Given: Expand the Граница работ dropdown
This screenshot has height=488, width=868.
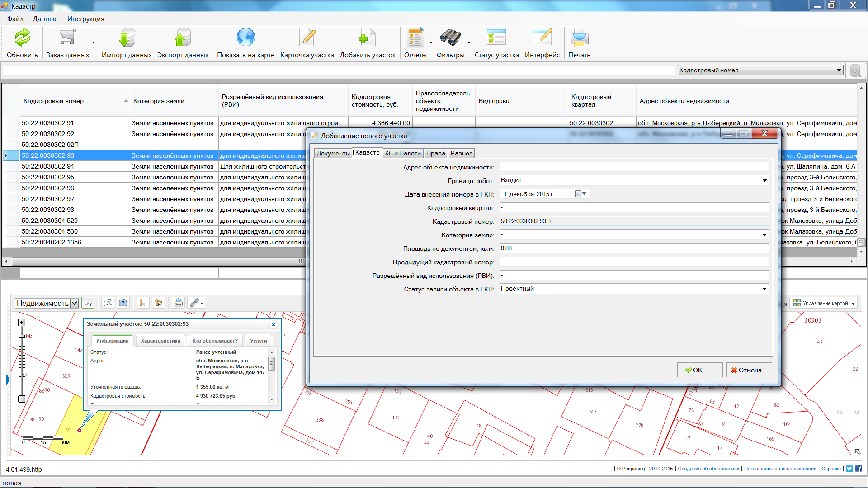Looking at the screenshot, I should click(764, 180).
